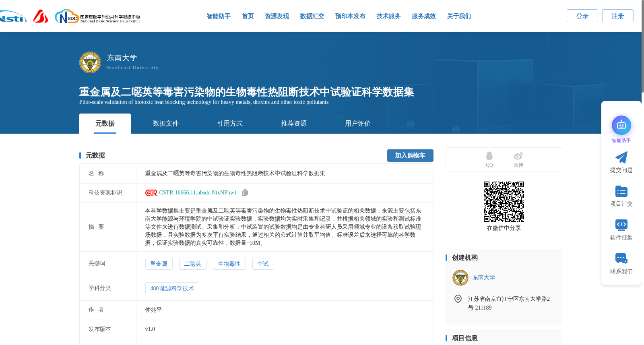
Task: Open the 智能助手 robot icon in sidebar
Action: 621,126
